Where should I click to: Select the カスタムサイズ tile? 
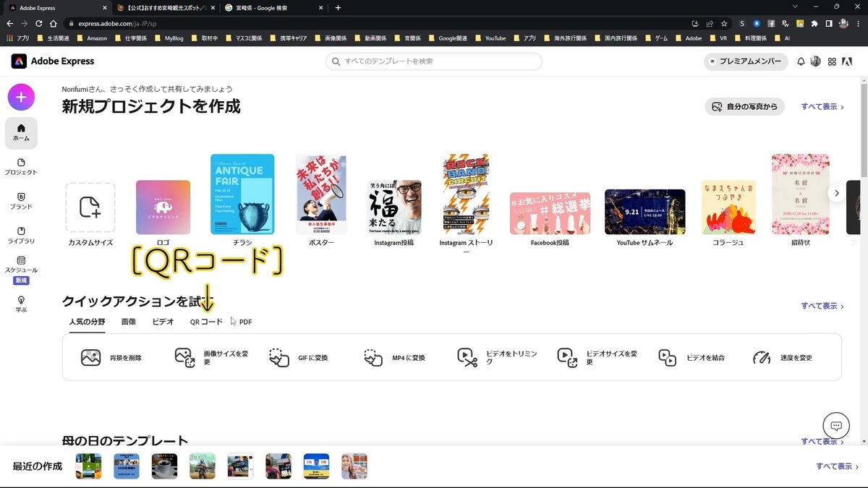click(x=90, y=208)
